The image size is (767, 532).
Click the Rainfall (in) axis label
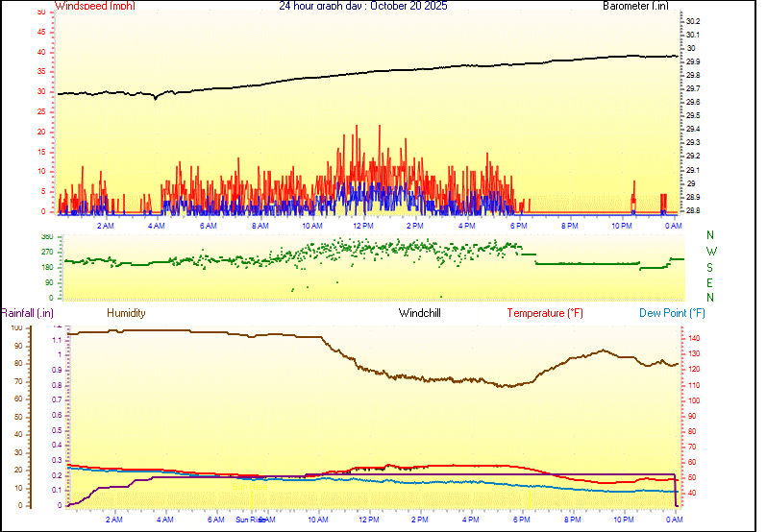pos(27,313)
